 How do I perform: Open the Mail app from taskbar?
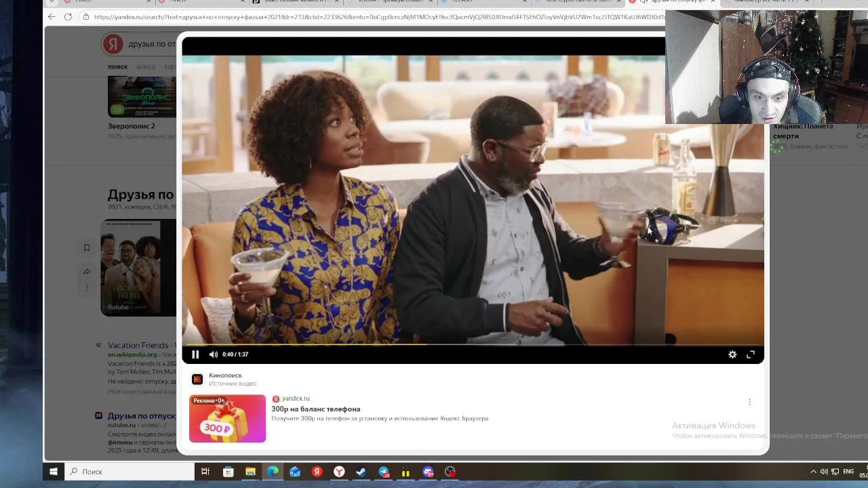coord(295,472)
